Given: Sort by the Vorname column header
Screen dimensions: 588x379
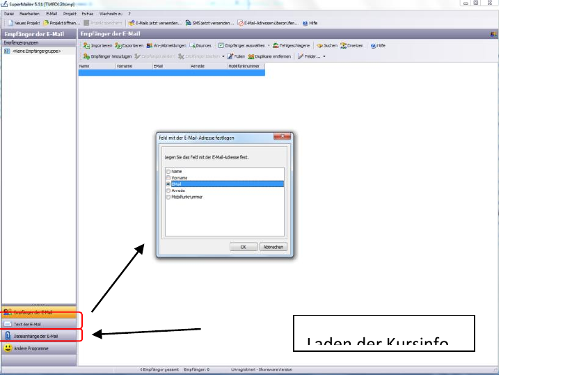Looking at the screenshot, I should coord(134,66).
